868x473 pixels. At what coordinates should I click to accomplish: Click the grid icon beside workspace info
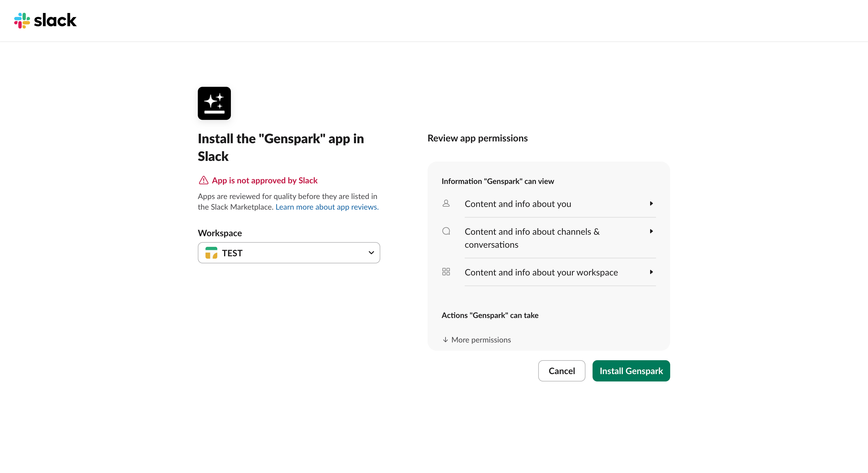446,272
